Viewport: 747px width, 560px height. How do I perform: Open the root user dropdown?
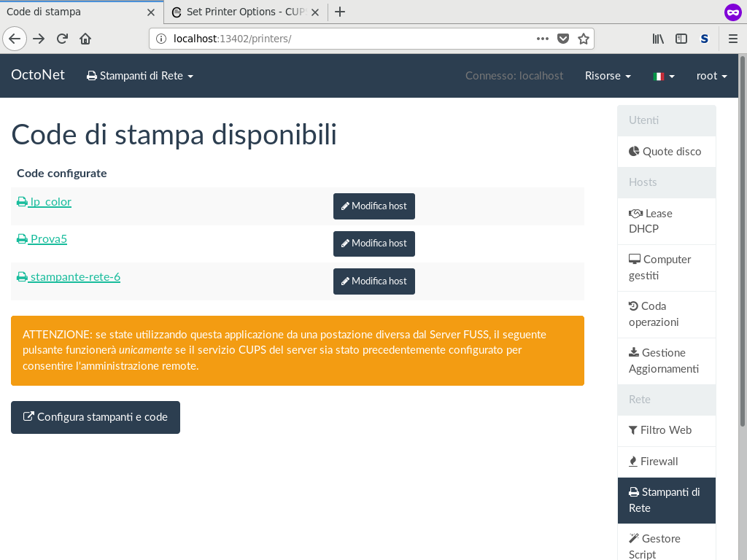point(711,76)
